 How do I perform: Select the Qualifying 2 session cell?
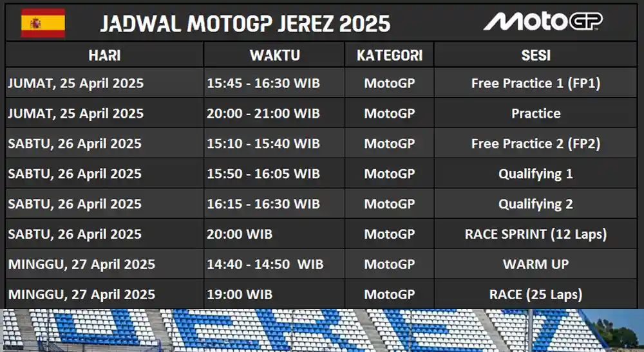[x=536, y=204]
